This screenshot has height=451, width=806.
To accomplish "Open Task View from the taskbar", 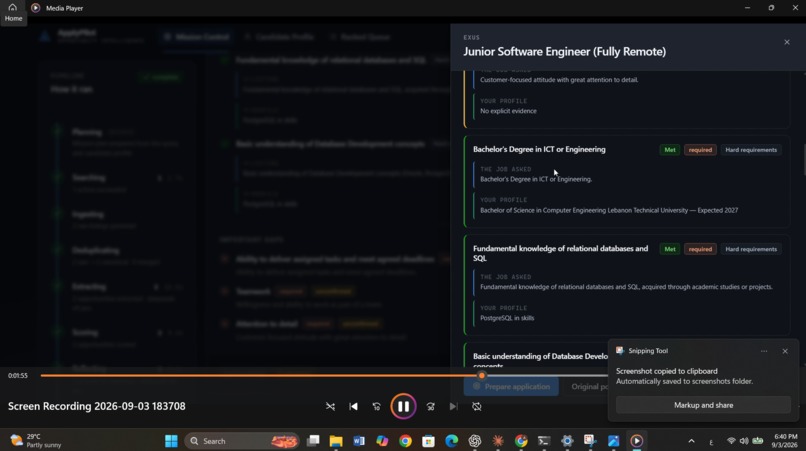I will click(x=313, y=441).
